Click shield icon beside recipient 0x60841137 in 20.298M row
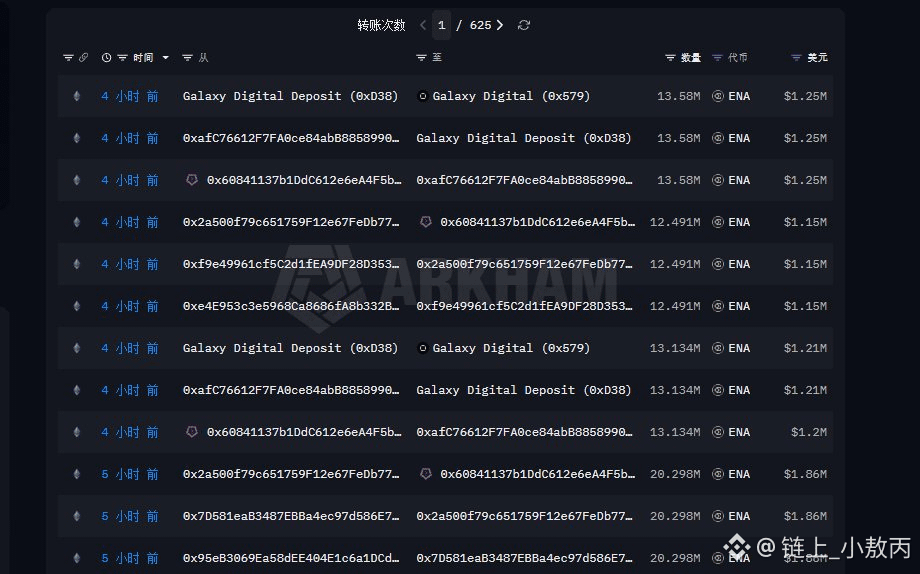 pos(426,474)
